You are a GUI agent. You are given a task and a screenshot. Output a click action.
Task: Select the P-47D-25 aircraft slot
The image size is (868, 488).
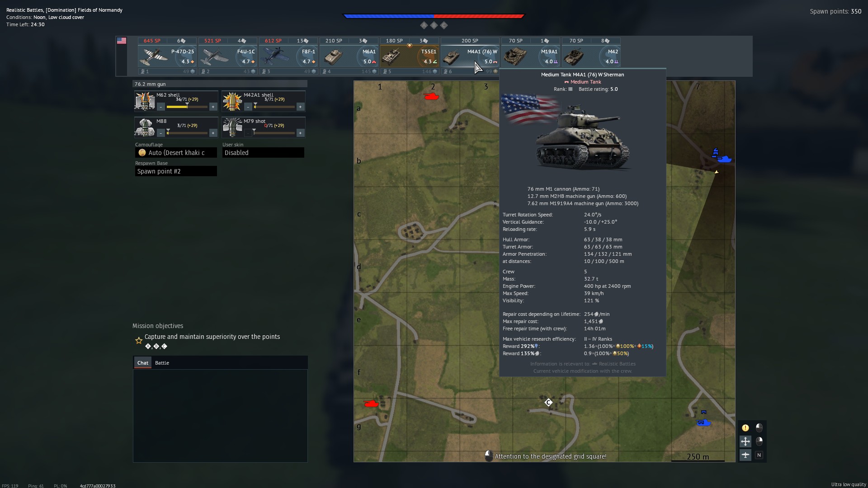click(x=167, y=56)
